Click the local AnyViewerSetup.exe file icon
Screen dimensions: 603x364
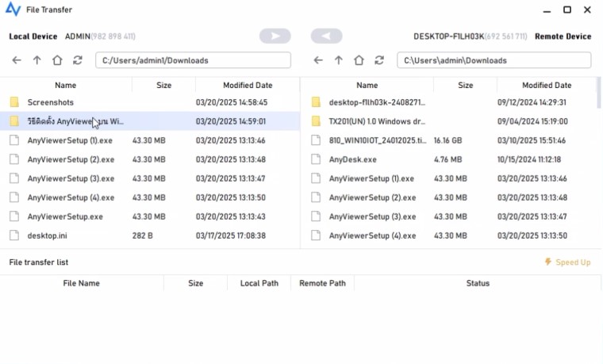pyautogui.click(x=14, y=216)
